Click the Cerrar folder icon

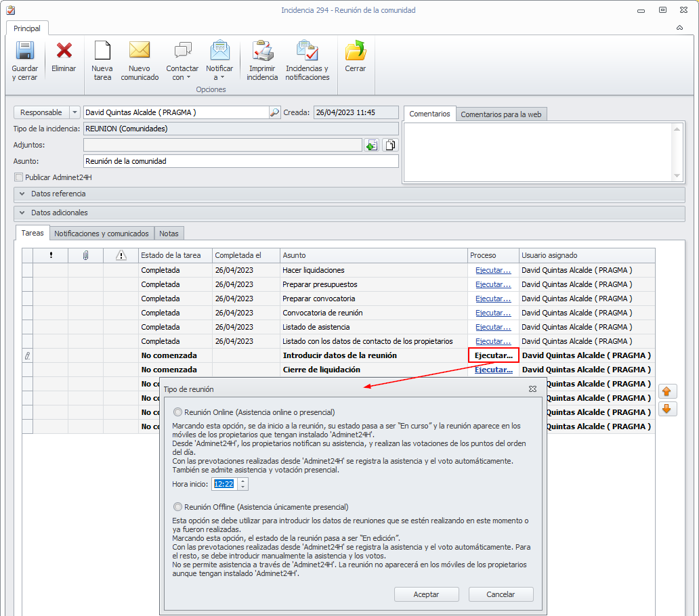pyautogui.click(x=355, y=51)
